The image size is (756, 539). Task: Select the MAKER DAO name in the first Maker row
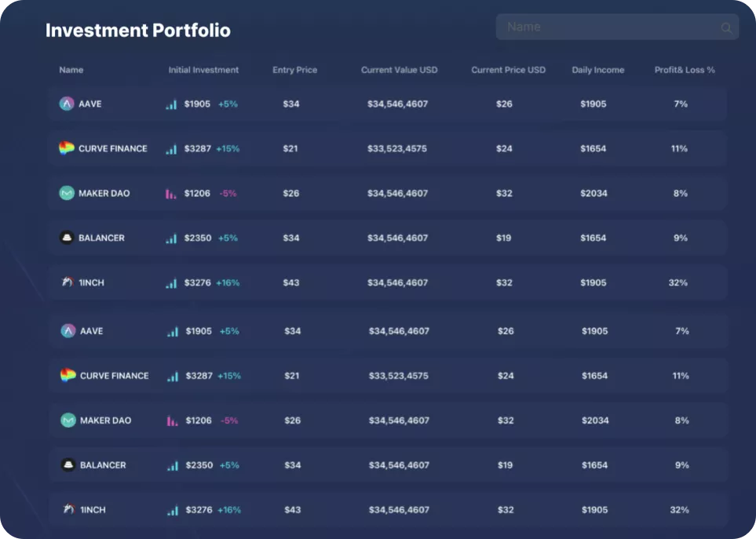point(104,193)
